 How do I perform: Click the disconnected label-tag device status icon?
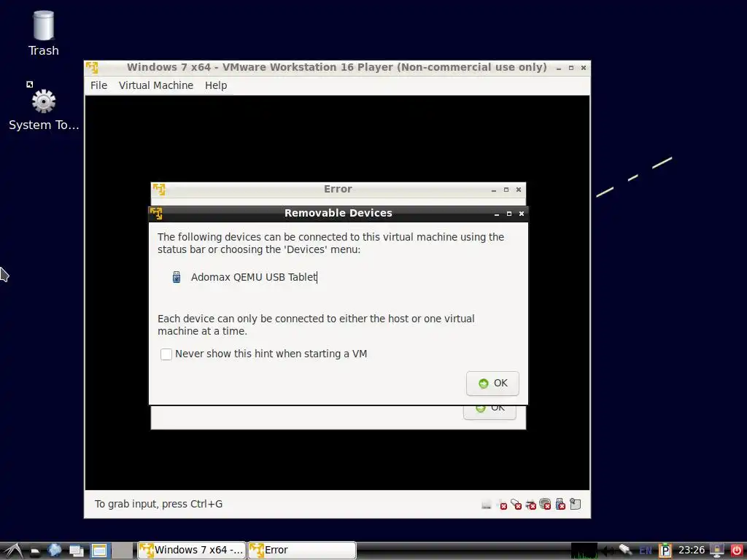(516, 505)
